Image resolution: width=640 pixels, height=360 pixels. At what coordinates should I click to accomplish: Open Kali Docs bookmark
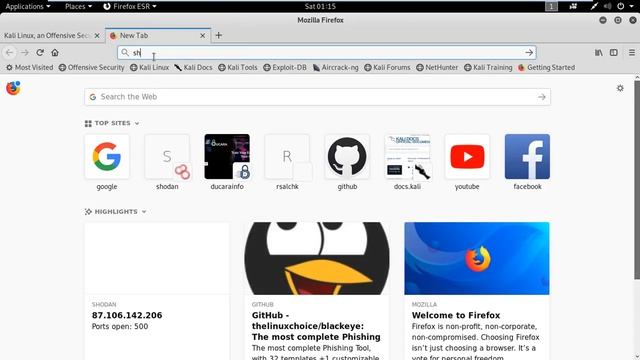coord(193,67)
